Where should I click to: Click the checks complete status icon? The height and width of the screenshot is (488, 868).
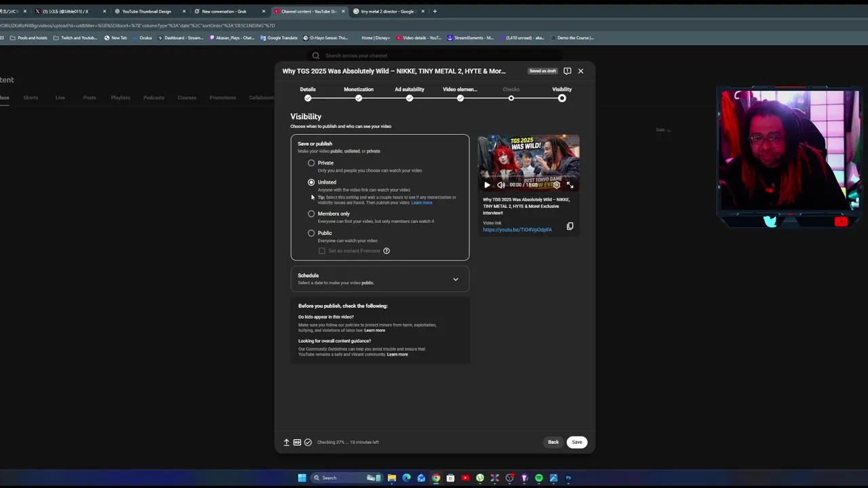click(x=308, y=442)
